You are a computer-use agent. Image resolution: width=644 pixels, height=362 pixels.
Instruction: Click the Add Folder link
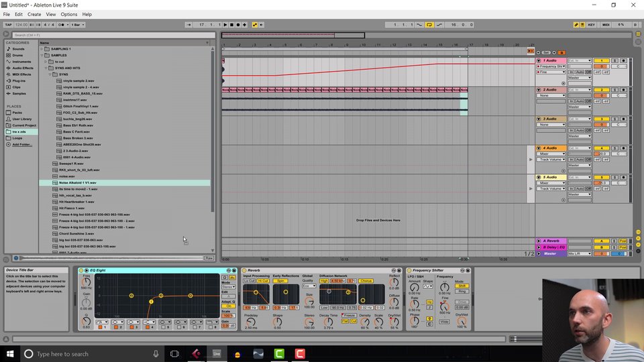(x=21, y=145)
